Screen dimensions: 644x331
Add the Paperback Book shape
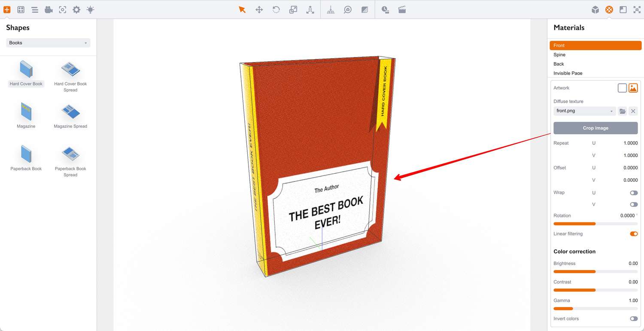click(26, 158)
